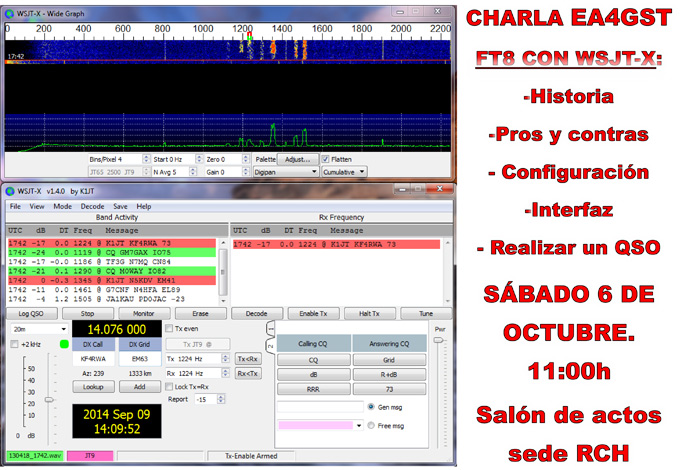Select the CQ GM7GAX IO75 decode row
The image size is (680, 470).
click(x=112, y=253)
